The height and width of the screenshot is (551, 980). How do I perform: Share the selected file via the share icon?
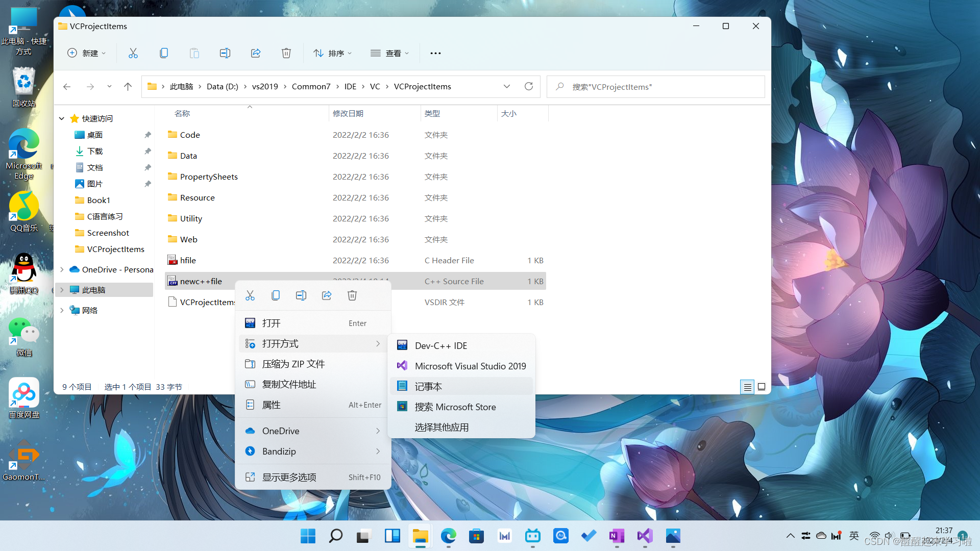(256, 53)
